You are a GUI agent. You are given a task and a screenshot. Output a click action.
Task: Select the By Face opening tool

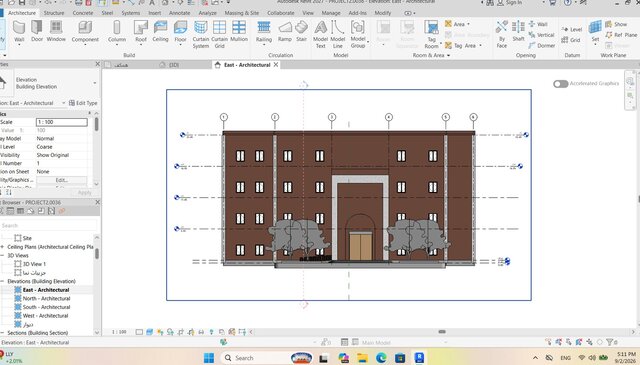(x=502, y=35)
